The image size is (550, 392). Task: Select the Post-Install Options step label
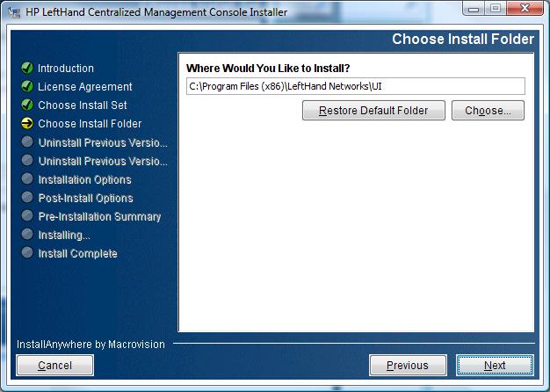point(85,199)
